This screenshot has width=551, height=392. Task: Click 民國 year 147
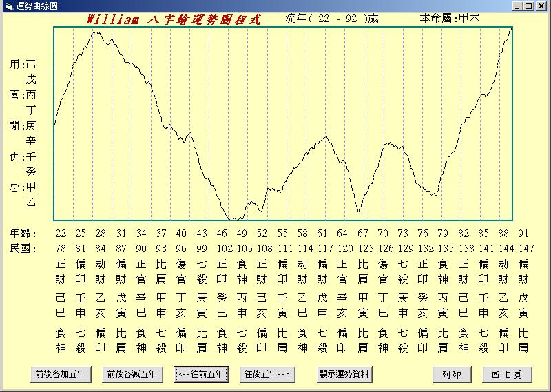(x=526, y=249)
